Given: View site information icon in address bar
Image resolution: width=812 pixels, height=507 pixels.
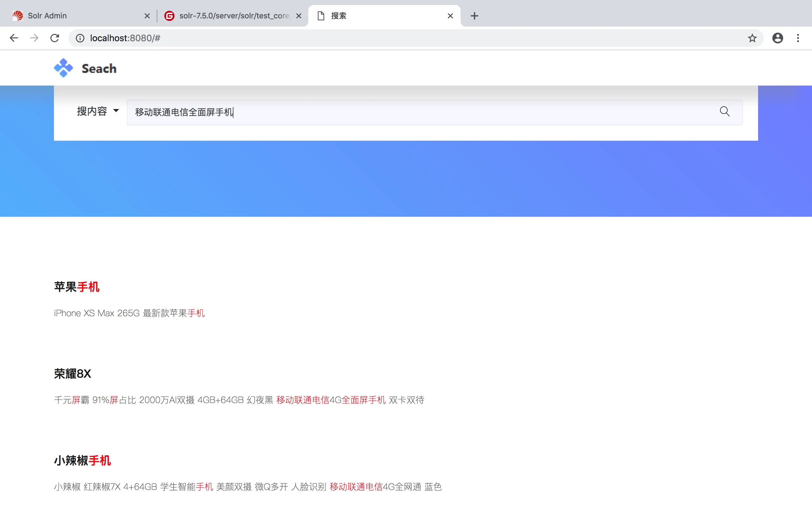Looking at the screenshot, I should (x=80, y=38).
